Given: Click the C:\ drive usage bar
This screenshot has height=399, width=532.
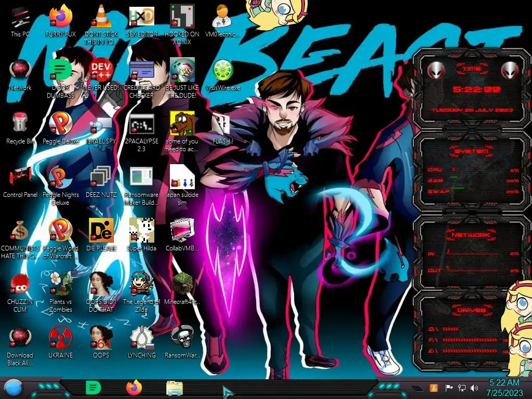Looking at the screenshot, I should tap(450, 329).
